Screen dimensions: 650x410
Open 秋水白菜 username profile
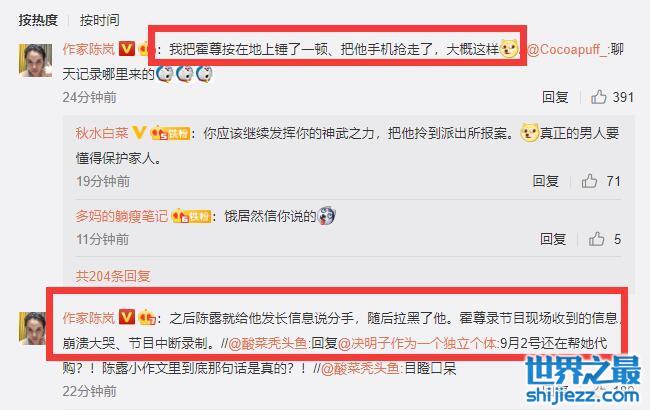[x=102, y=133]
